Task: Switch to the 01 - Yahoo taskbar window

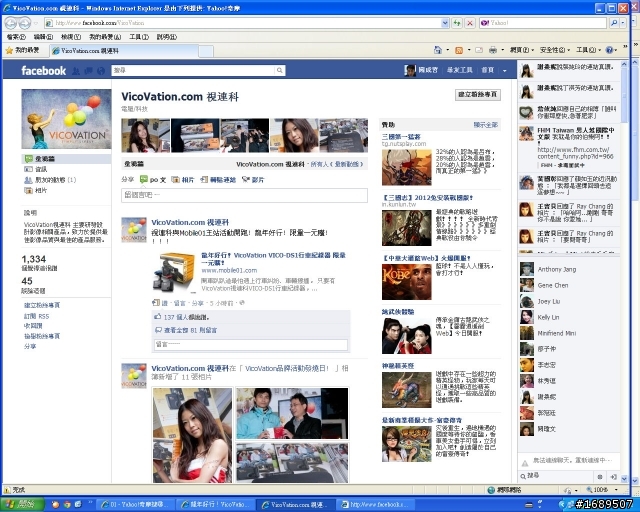Action: (x=137, y=505)
